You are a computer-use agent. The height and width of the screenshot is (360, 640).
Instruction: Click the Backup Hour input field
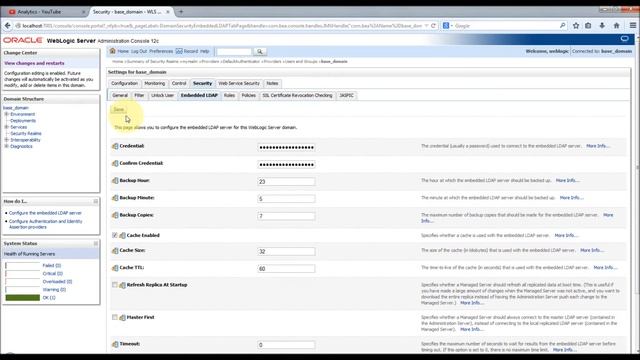point(286,182)
